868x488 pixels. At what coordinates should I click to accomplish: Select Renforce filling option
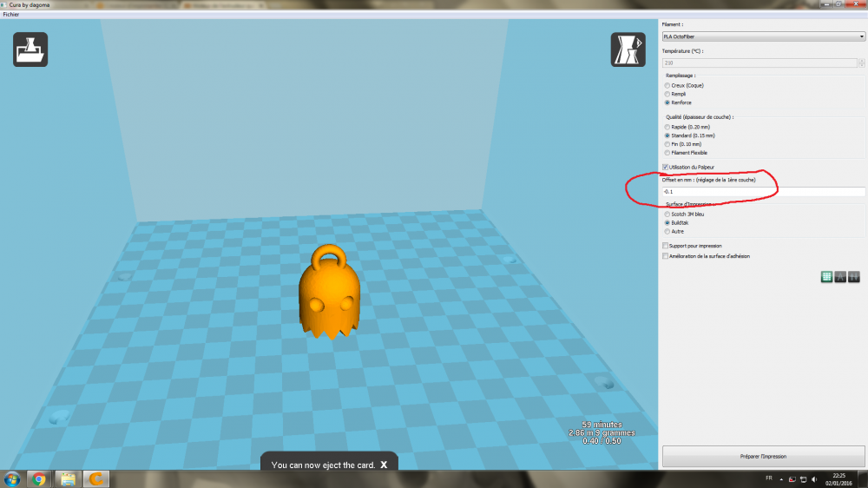pyautogui.click(x=667, y=102)
